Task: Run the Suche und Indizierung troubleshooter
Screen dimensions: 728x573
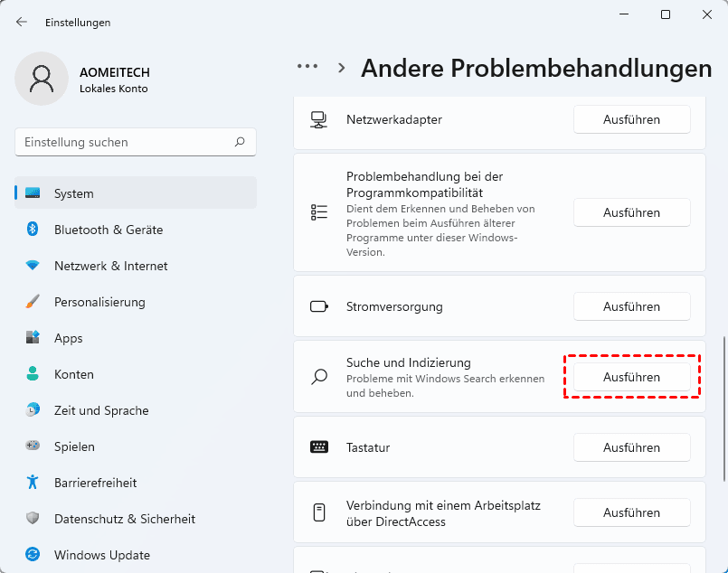Action: tap(631, 377)
